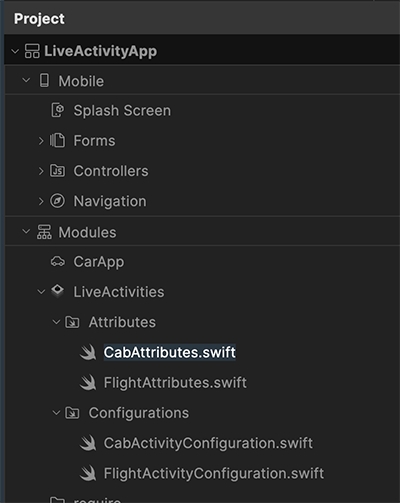Click the Mobile phone icon
This screenshot has height=503, width=400.
click(44, 81)
